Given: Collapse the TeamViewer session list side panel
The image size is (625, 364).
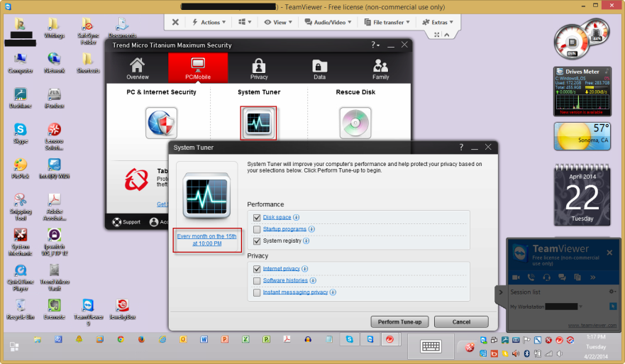Looking at the screenshot, I should pos(500,292).
